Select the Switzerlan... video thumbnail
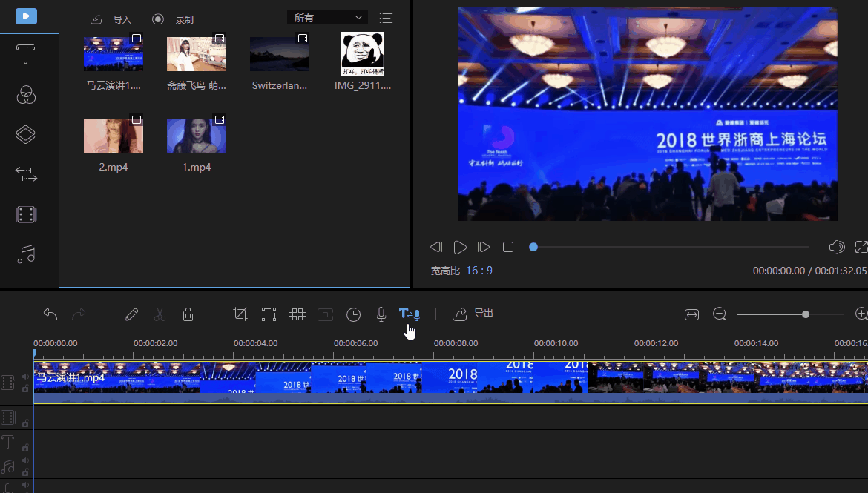 point(280,53)
